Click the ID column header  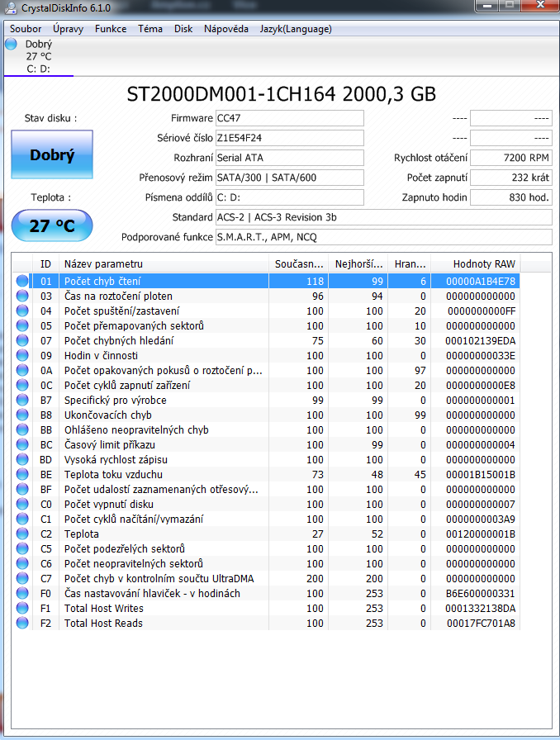tap(45, 263)
